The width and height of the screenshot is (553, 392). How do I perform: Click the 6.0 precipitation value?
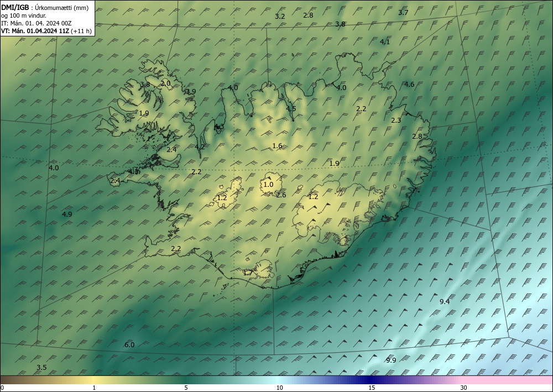[x=129, y=345]
